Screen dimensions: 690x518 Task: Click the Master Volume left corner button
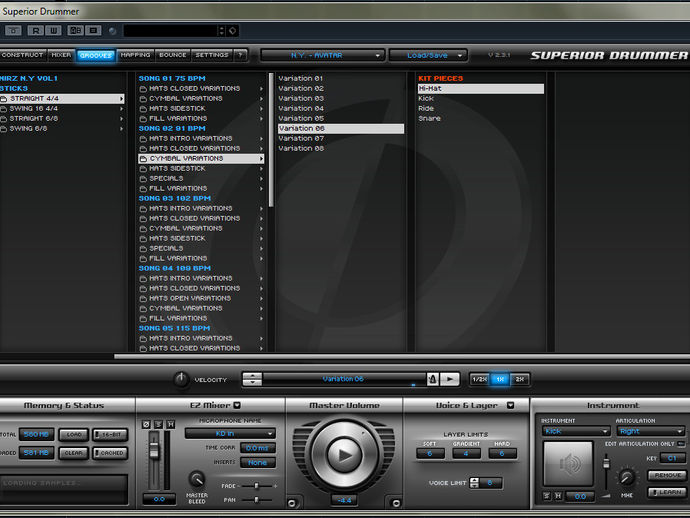tap(291, 503)
